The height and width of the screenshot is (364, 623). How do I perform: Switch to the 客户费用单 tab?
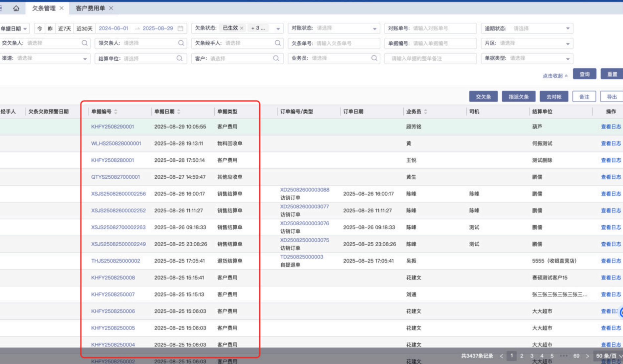point(90,8)
